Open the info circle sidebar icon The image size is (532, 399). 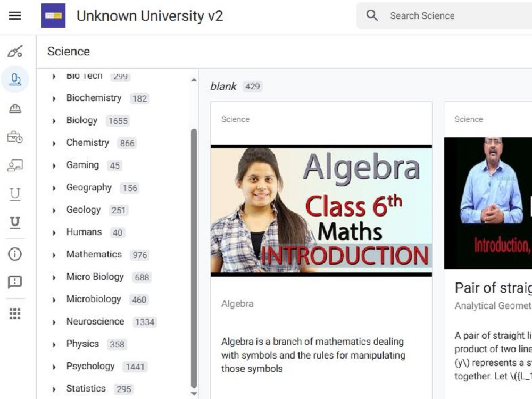[15, 254]
